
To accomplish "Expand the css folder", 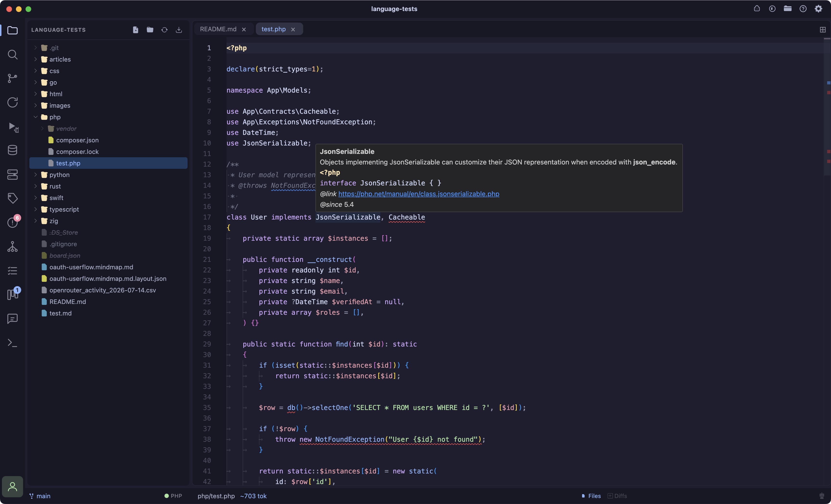I will pyautogui.click(x=35, y=71).
